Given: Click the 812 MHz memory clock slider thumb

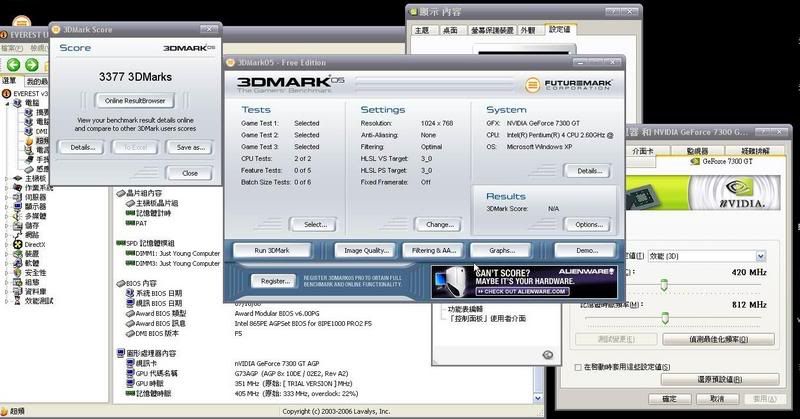Looking at the screenshot, I should [x=665, y=317].
